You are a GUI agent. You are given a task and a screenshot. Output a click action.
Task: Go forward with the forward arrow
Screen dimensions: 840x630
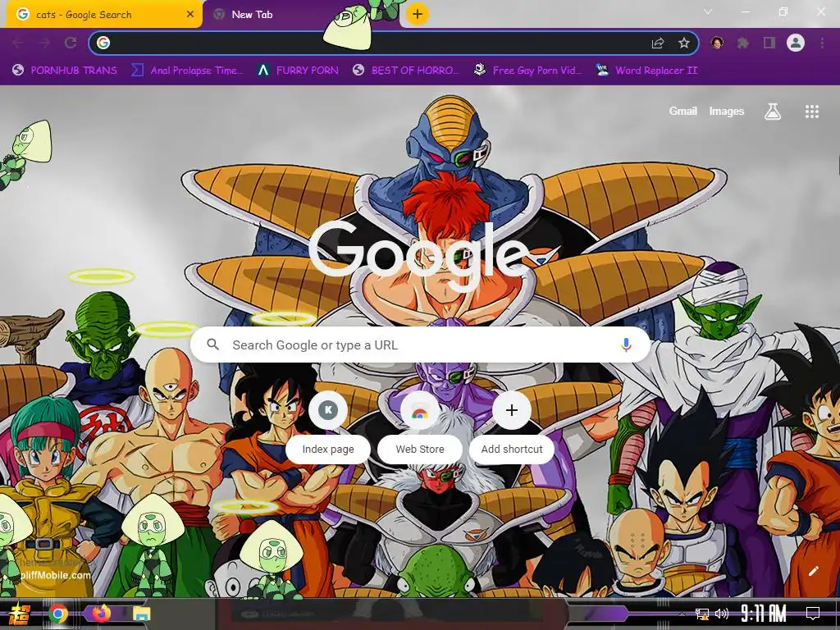[44, 43]
